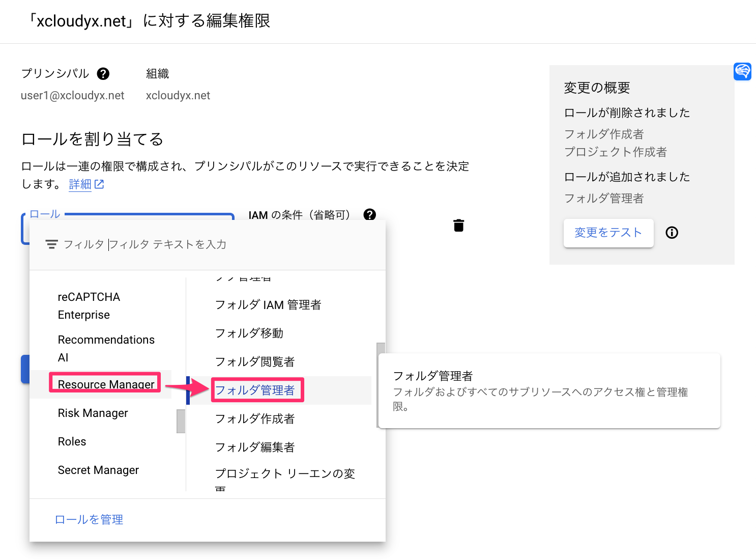
Task: Delete the role binding with the trash icon
Action: coord(458,225)
